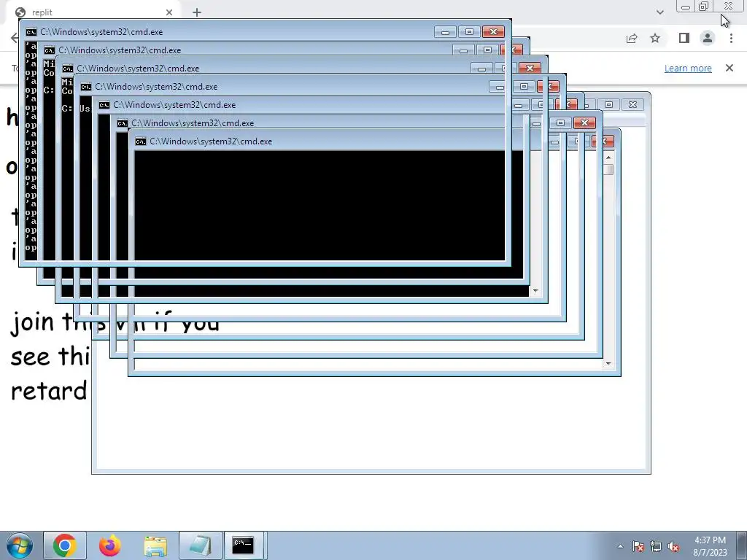Maximize the frontmost cmd.exe window
747x560 pixels.
coord(469,32)
